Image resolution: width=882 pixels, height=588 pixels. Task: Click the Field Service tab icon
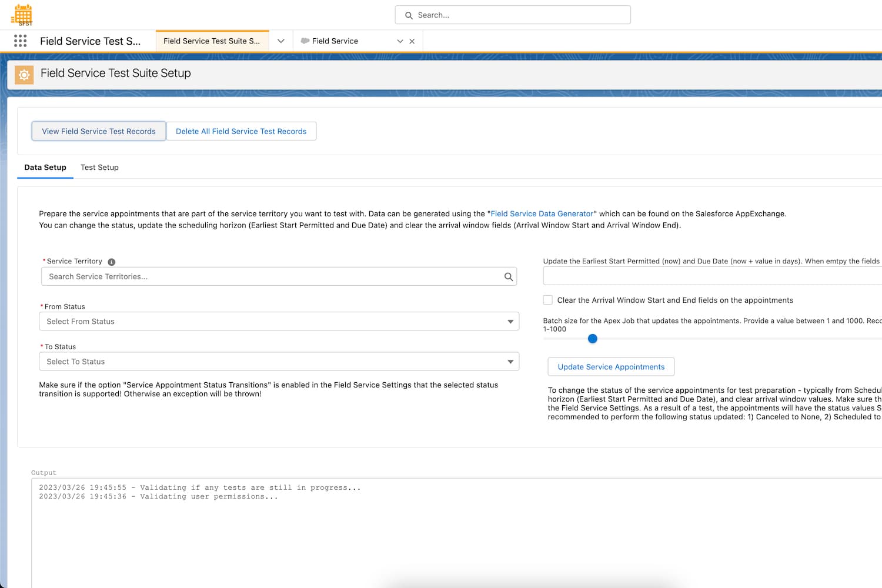pos(305,41)
